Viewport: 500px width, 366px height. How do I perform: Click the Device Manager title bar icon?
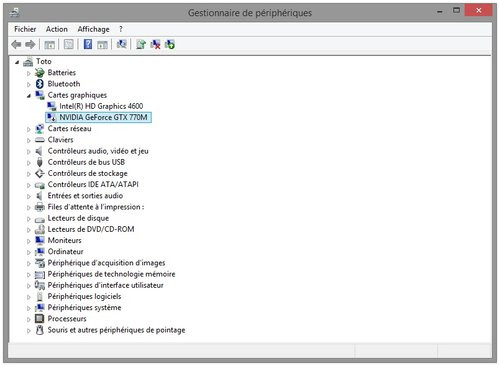(x=14, y=13)
